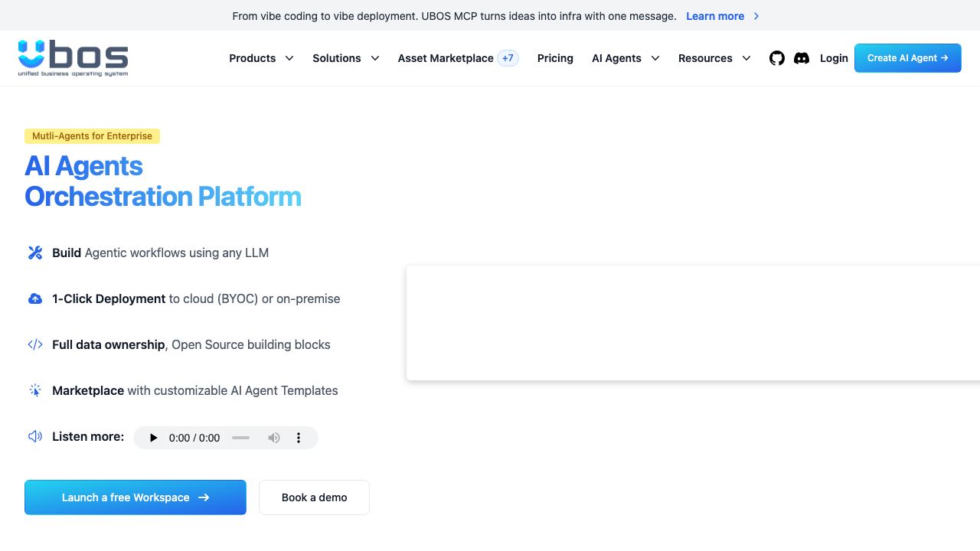
Task: Click the empty white media panel
Action: click(693, 323)
